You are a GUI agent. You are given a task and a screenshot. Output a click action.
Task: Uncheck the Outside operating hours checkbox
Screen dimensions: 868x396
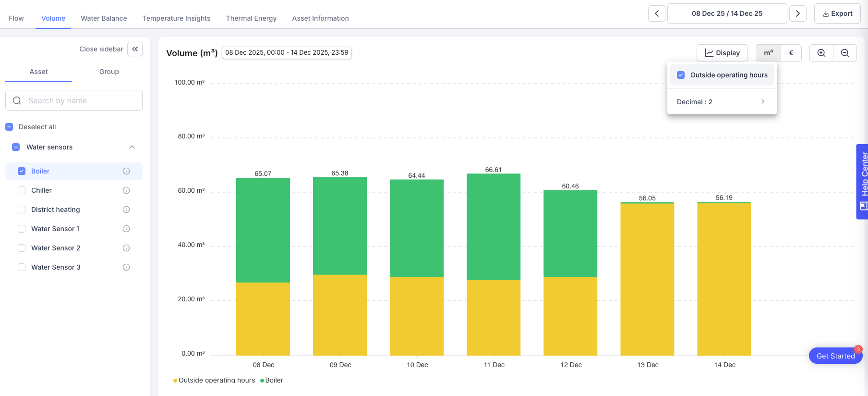tap(681, 75)
